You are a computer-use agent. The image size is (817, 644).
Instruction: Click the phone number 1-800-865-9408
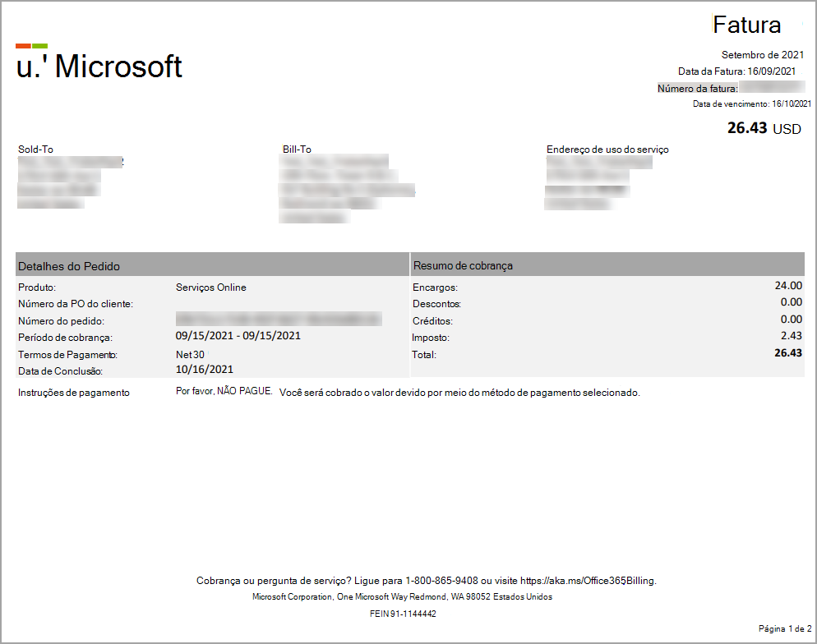click(x=441, y=581)
